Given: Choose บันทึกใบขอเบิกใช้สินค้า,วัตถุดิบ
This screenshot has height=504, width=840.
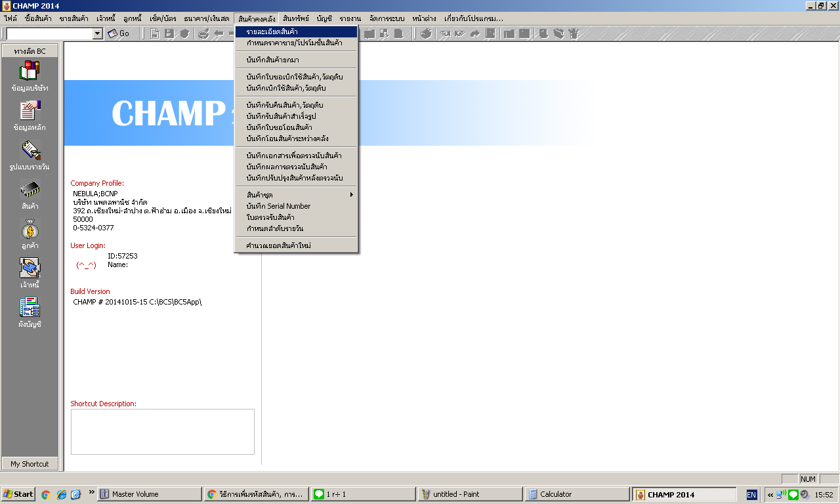Looking at the screenshot, I should [297, 77].
